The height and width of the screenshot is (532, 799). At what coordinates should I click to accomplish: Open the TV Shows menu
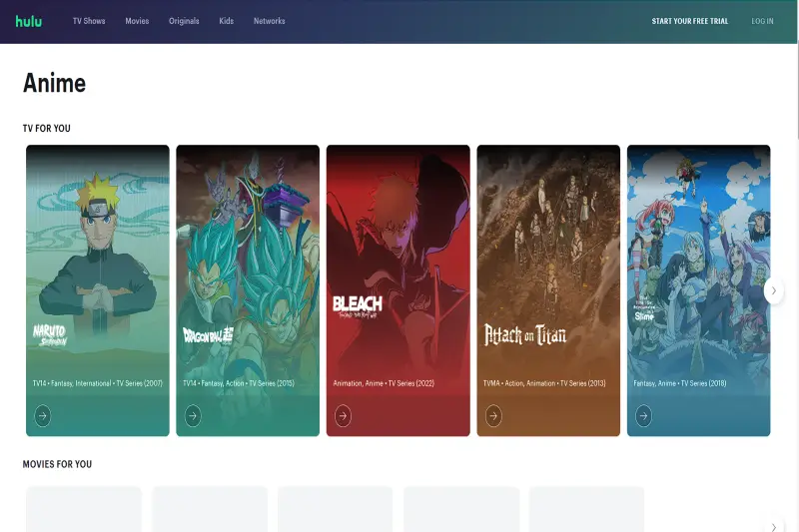[89, 21]
